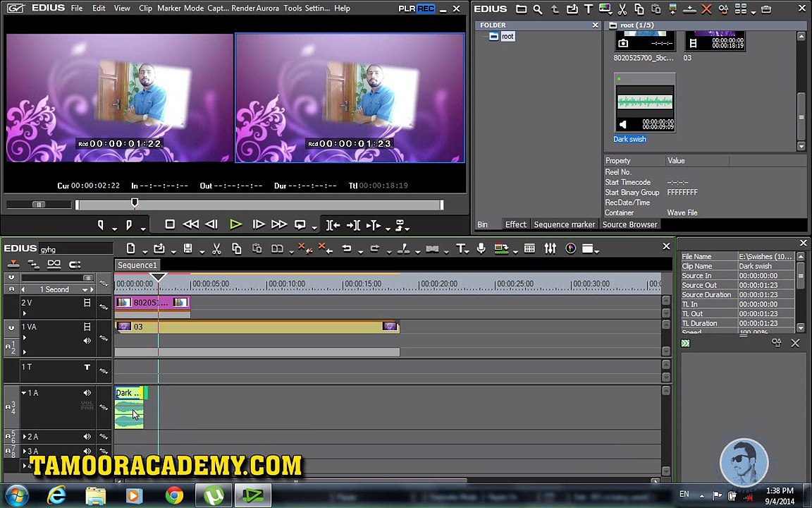Toggle video mute on 2 V track
Image resolution: width=812 pixels, height=508 pixels.
87,302
